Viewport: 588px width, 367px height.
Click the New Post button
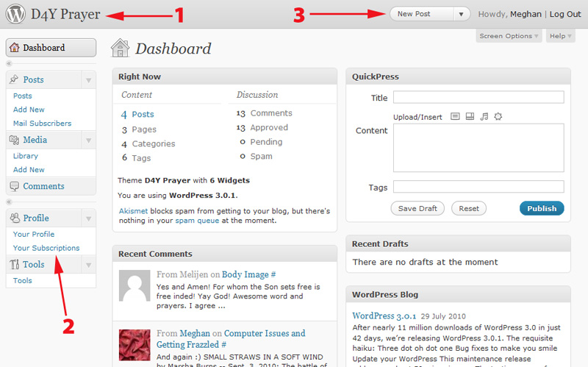tap(422, 14)
